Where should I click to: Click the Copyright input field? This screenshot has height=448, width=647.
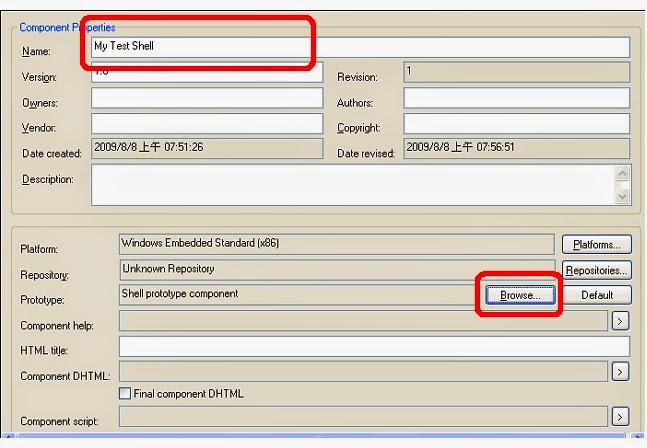click(517, 123)
